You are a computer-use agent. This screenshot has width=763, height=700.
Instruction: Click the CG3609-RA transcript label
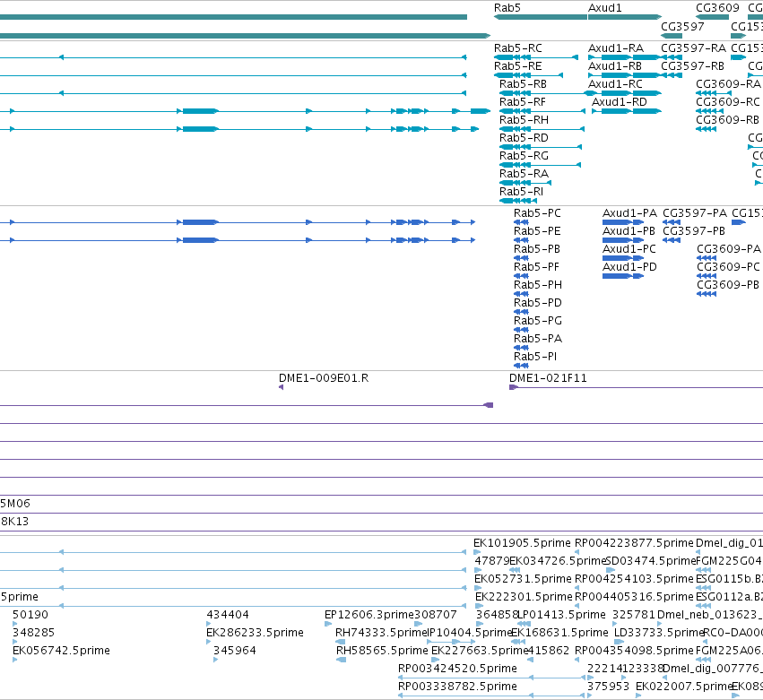(x=728, y=84)
